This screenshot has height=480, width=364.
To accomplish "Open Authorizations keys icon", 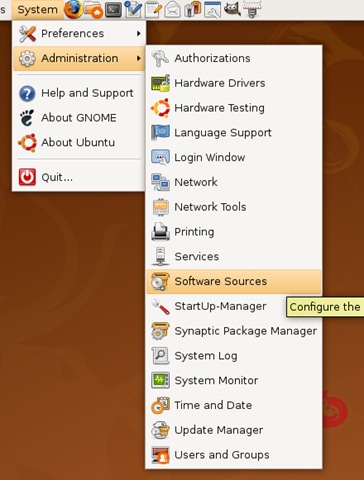I will pos(160,58).
